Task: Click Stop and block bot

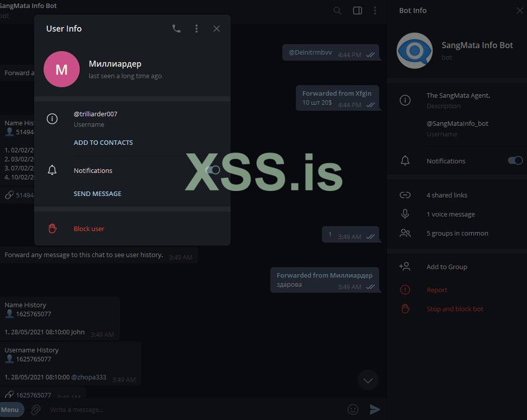Action: coord(455,309)
